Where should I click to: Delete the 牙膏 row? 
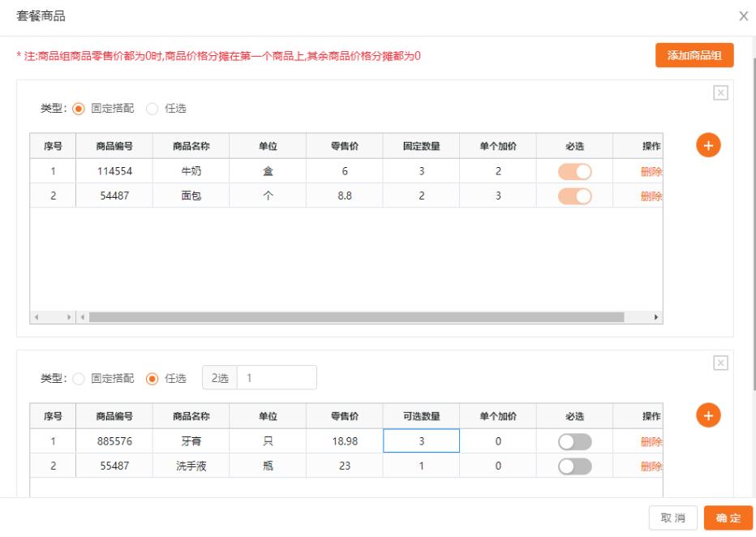651,441
